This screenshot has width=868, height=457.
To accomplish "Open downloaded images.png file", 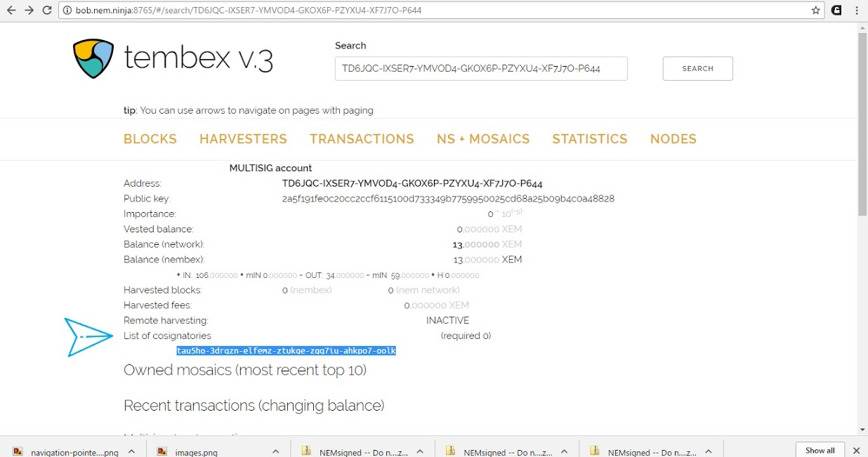I will pos(197,452).
